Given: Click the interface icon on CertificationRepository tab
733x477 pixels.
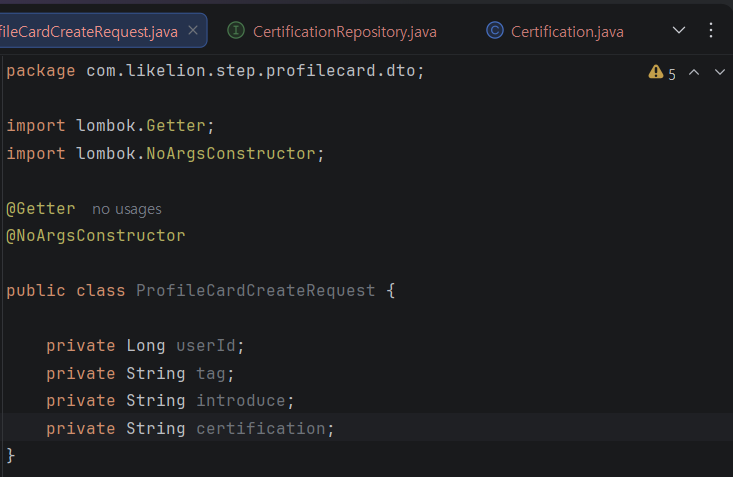Looking at the screenshot, I should pos(236,31).
